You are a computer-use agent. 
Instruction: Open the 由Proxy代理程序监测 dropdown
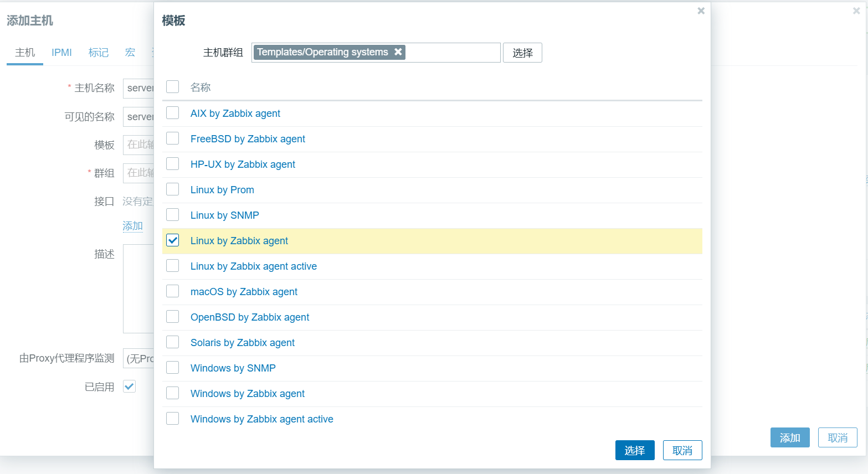coord(138,358)
